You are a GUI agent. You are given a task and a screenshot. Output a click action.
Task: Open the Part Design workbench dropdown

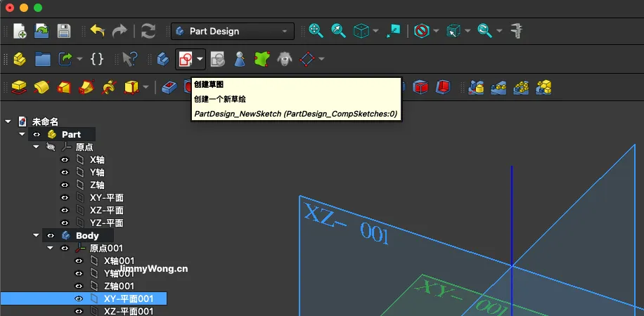(233, 31)
